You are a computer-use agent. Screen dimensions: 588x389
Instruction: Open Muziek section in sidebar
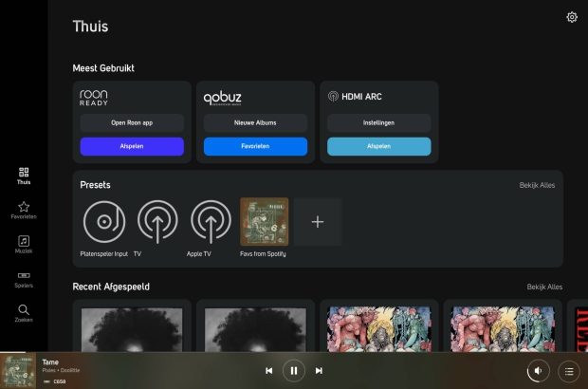[24, 245]
